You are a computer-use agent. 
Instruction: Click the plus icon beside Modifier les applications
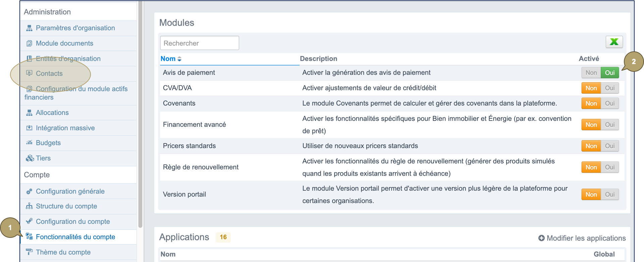(x=541, y=238)
